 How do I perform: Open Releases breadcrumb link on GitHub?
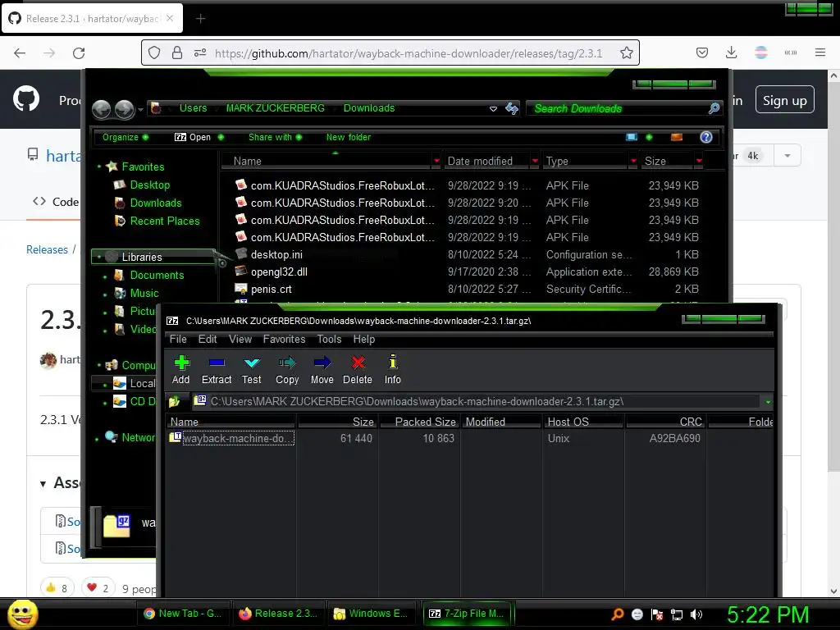(x=47, y=249)
